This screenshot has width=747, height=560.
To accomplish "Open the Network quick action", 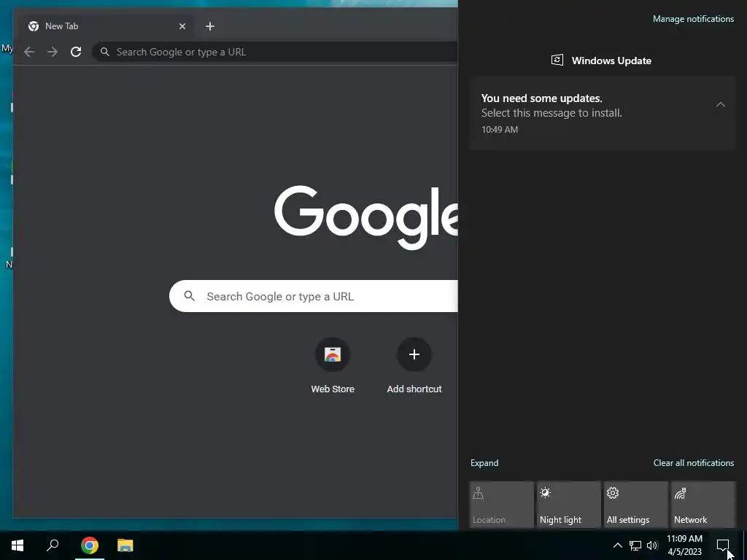I will 703,505.
